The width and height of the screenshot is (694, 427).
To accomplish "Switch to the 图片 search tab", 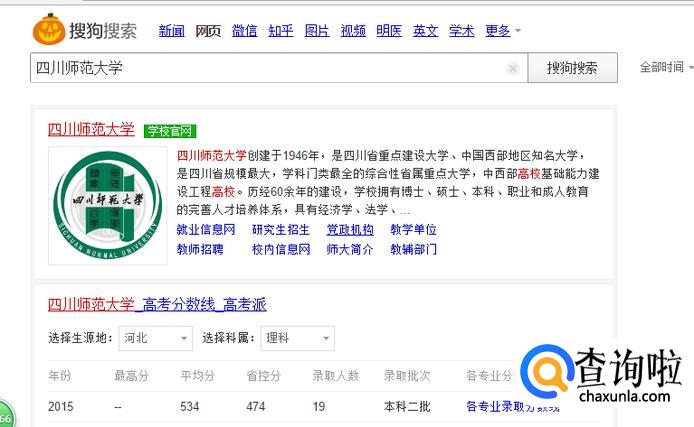I will (317, 31).
